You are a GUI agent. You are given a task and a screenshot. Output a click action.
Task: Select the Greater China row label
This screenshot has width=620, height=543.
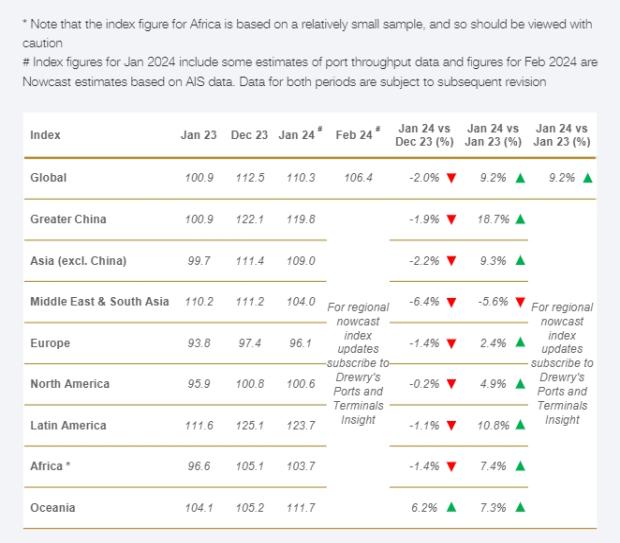point(68,219)
